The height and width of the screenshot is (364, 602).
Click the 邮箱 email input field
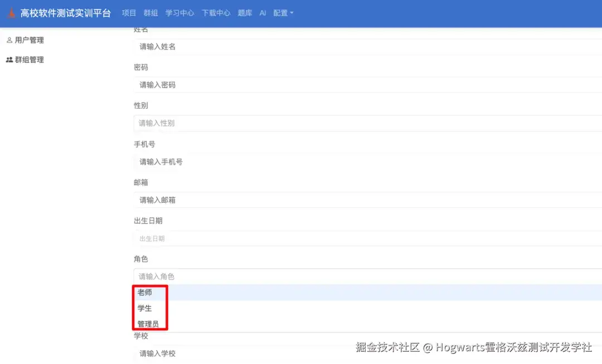[x=223, y=200]
